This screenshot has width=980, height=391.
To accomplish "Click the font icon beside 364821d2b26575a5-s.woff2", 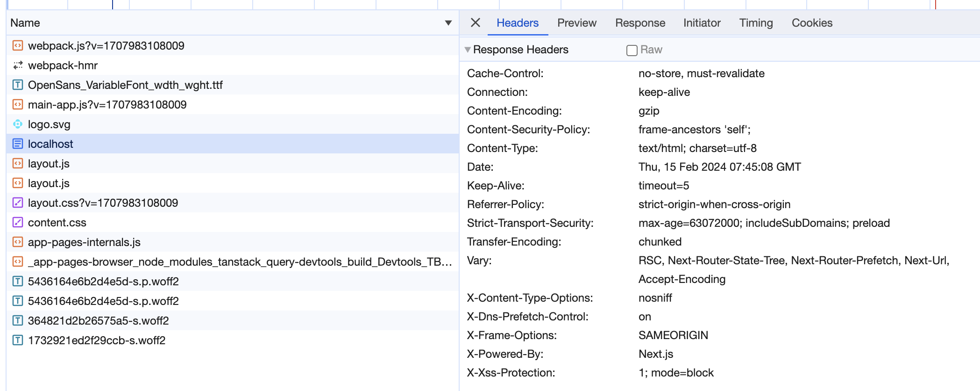I will [18, 320].
